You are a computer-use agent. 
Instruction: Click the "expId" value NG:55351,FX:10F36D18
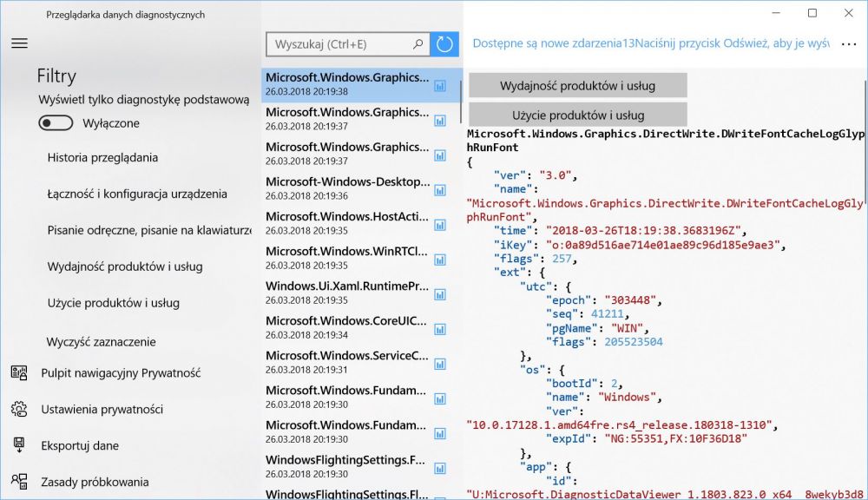[x=675, y=438]
